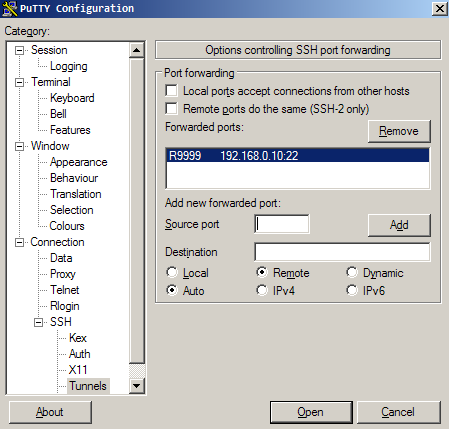Image resolution: width=449 pixels, height=429 pixels.
Task: Open the Auth category
Action: (x=80, y=354)
